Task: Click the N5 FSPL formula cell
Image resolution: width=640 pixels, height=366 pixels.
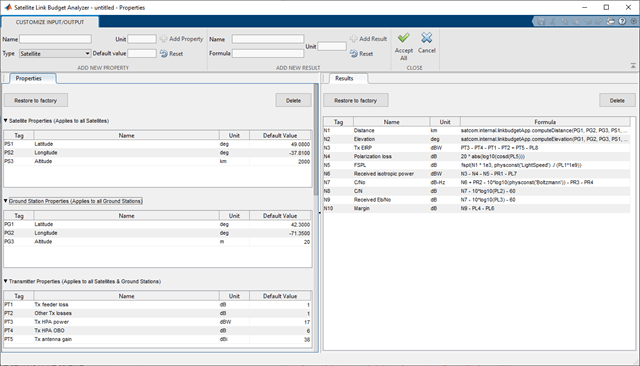Action: [x=545, y=165]
